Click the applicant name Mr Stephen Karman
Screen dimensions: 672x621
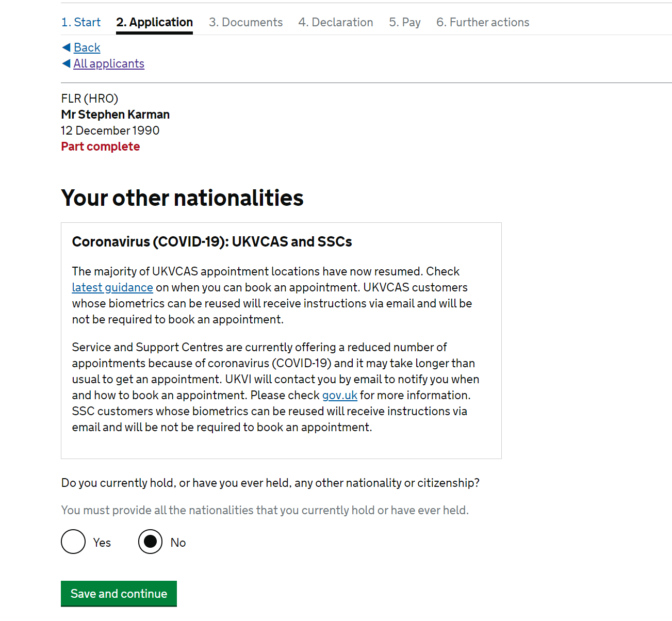[116, 115]
